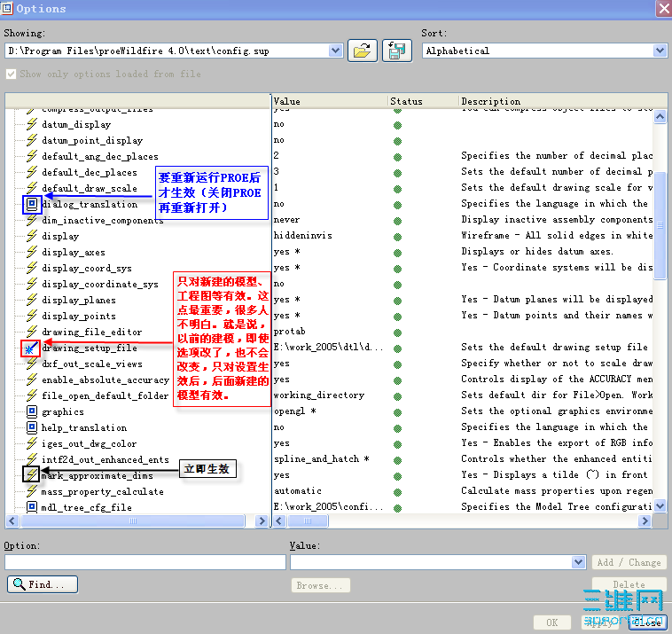Click green status dot for datum_display row
Image resolution: width=672 pixels, height=634 pixels.
397,125
